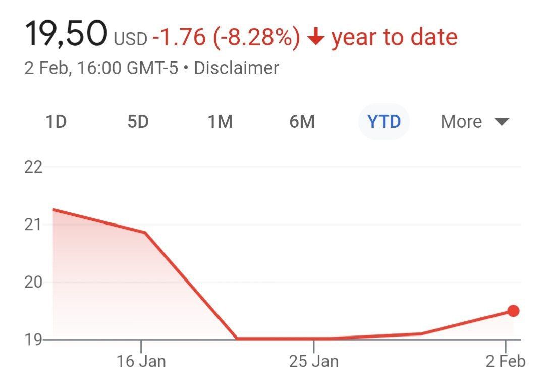This screenshot has height=392, width=545.
Task: Click the -1.76 (-8.28%) change text
Action: point(226,38)
